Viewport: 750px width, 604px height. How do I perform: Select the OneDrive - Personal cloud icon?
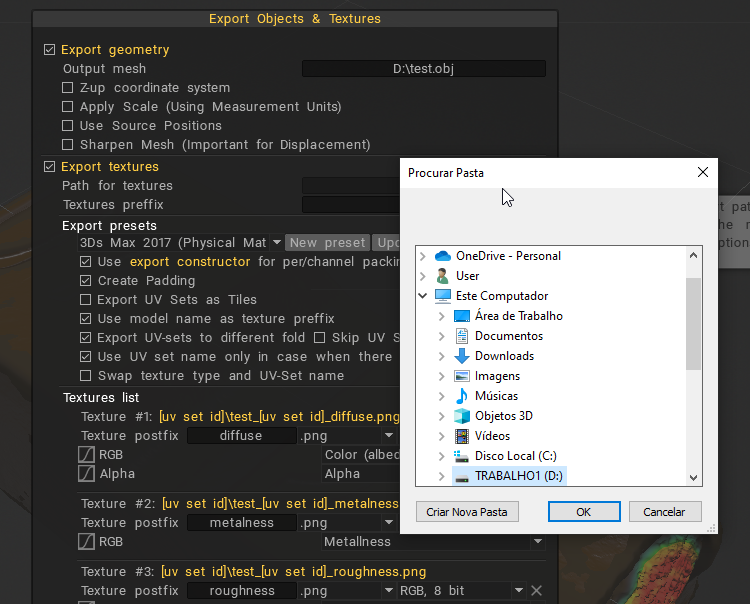(x=443, y=256)
